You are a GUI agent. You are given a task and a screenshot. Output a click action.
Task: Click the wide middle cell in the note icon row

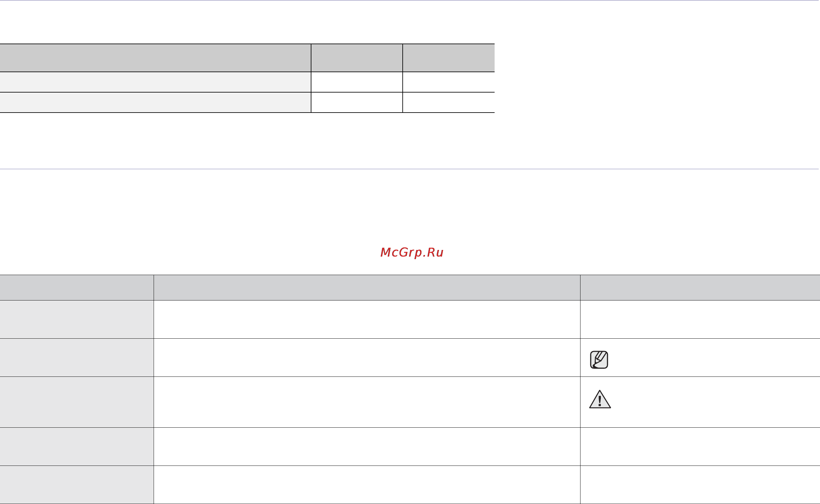367,358
